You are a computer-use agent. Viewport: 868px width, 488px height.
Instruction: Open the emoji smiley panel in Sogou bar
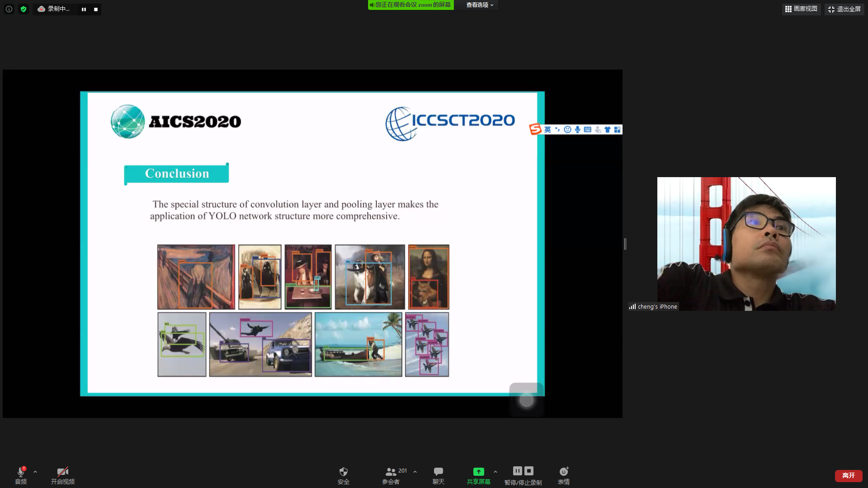[567, 130]
